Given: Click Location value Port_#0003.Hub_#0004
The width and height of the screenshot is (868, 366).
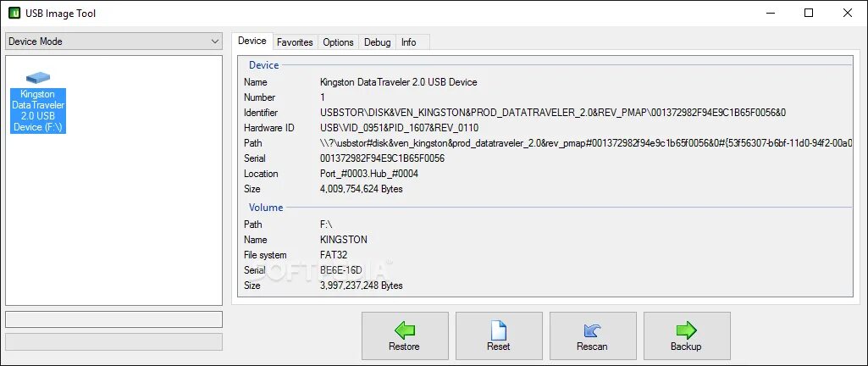Looking at the screenshot, I should point(369,174).
